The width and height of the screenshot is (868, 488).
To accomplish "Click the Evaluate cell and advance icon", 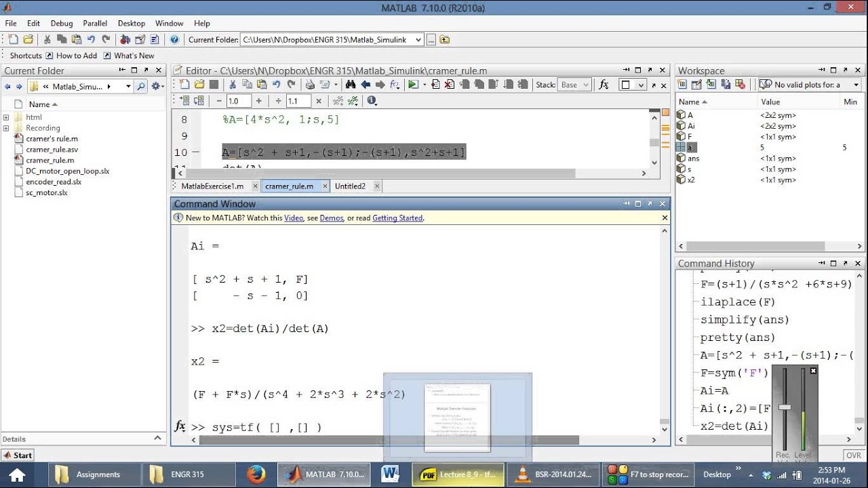I will point(199,101).
